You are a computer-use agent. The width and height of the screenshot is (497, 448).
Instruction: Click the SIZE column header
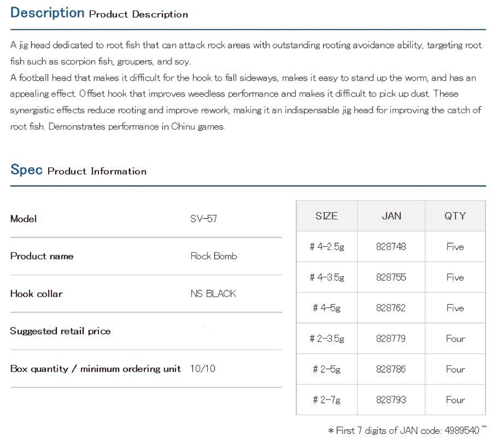[x=326, y=216]
